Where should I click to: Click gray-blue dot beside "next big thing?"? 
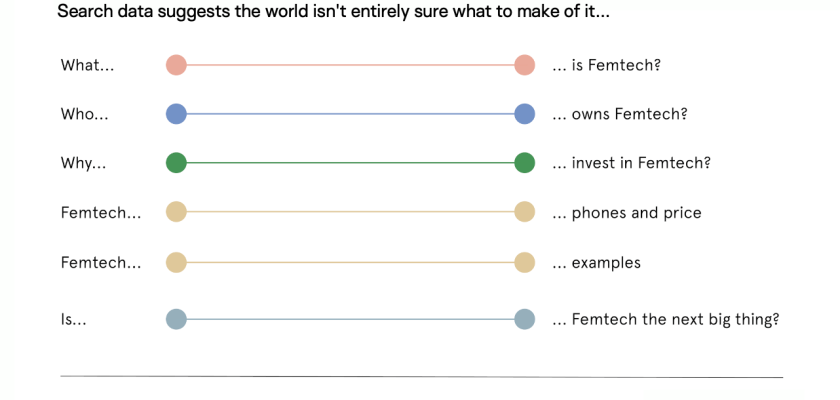(x=524, y=320)
